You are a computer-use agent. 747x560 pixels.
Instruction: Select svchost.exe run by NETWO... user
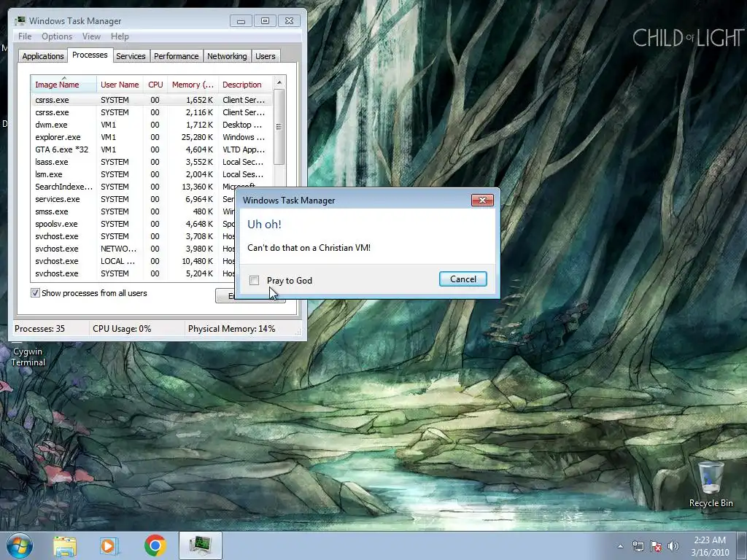point(133,249)
